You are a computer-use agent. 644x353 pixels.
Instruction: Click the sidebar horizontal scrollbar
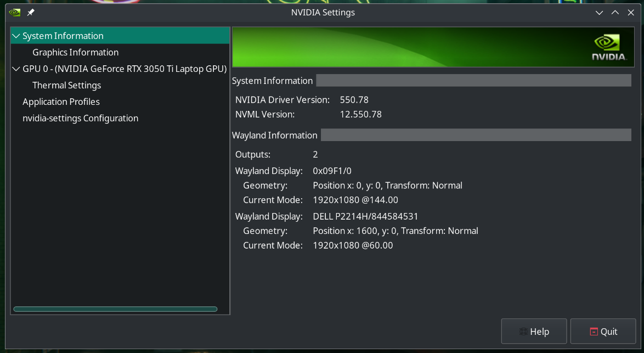(115, 309)
